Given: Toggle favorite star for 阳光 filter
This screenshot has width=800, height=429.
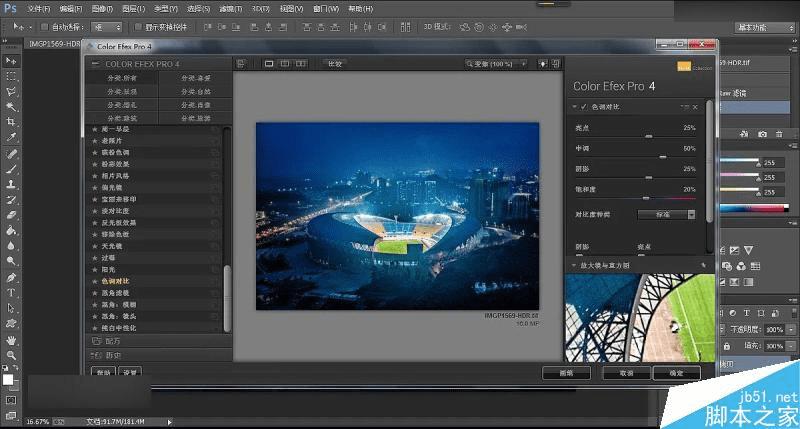Looking at the screenshot, I should [95, 270].
